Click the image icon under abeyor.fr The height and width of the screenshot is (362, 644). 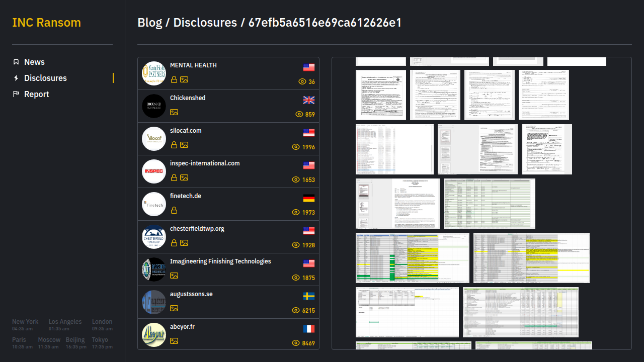[174, 341]
